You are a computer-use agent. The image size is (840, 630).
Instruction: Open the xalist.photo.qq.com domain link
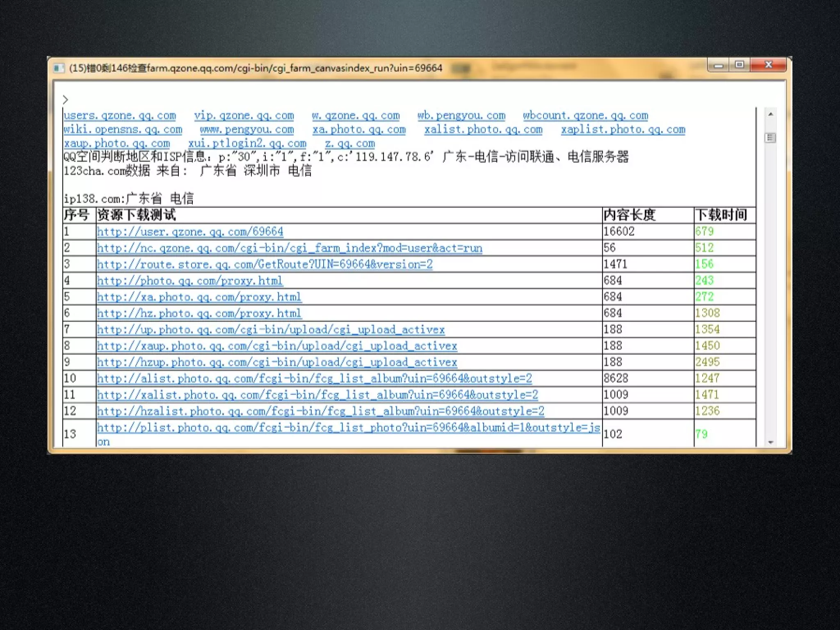(484, 130)
